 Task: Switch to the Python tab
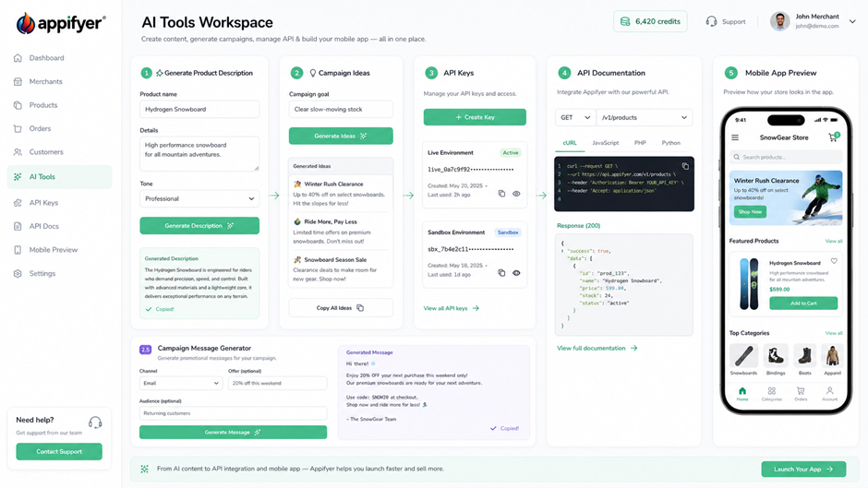pos(671,143)
